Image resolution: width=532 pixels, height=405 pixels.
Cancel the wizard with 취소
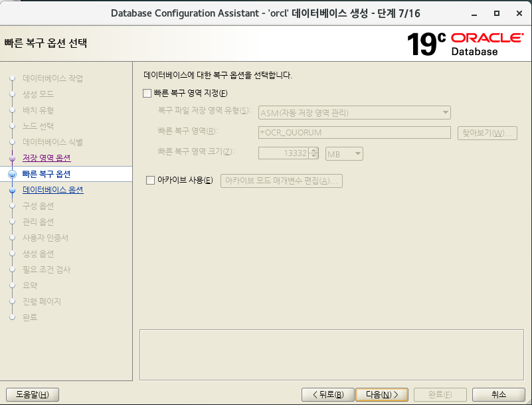click(x=499, y=394)
